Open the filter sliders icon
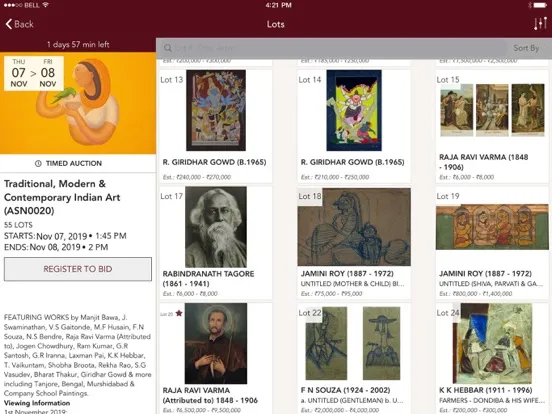Image resolution: width=552 pixels, height=414 pixels. click(x=540, y=24)
